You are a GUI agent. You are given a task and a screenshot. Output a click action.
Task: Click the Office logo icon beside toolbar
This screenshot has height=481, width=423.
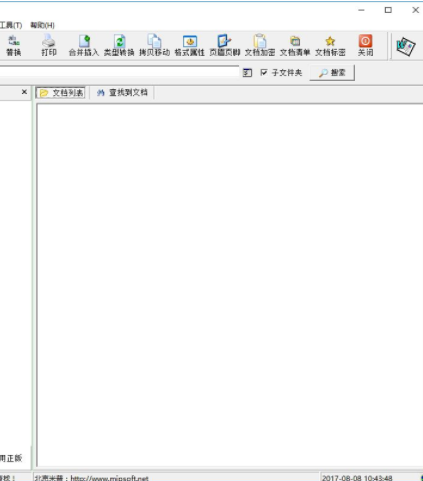[x=405, y=46]
